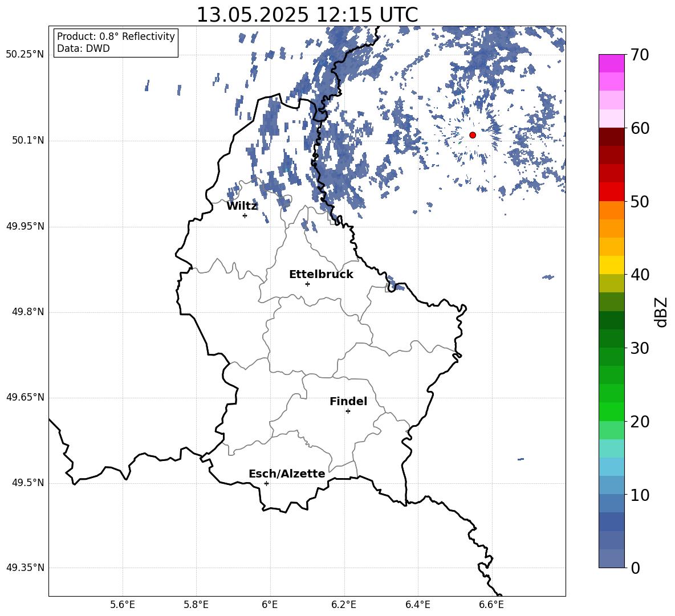
Task: Click the dBZ colorbar label
Action: pos(661,312)
